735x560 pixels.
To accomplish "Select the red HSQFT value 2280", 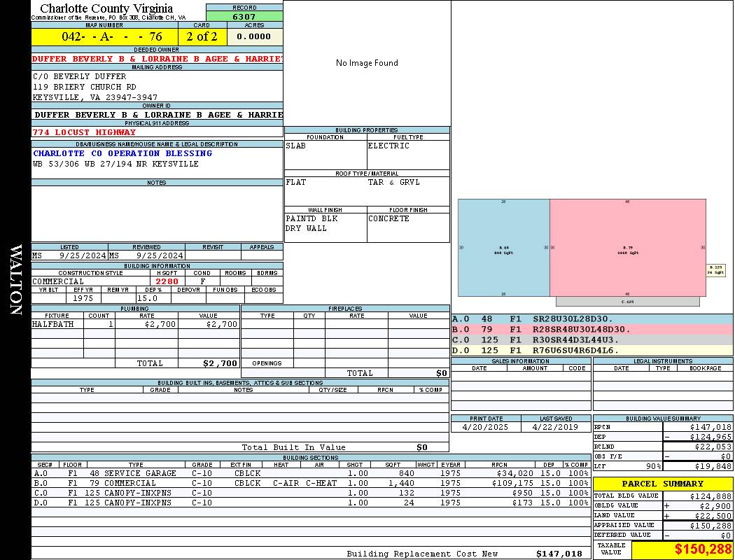I will tap(167, 281).
